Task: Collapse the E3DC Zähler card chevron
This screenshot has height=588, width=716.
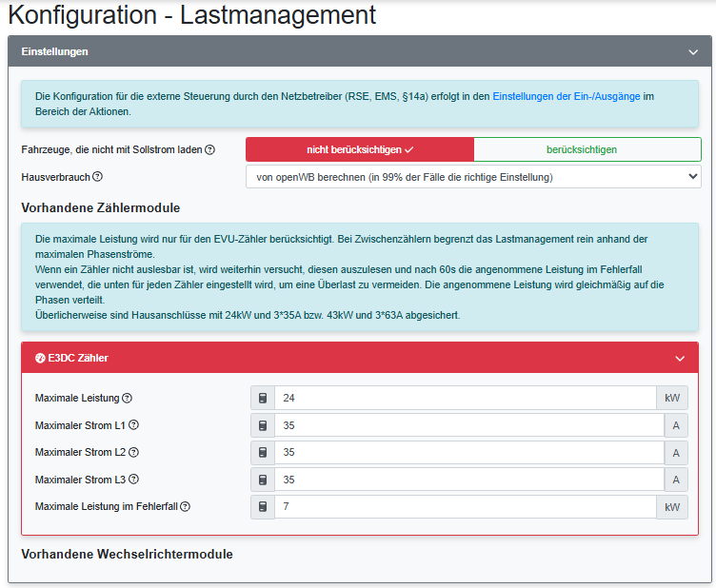Action: pyautogui.click(x=680, y=359)
